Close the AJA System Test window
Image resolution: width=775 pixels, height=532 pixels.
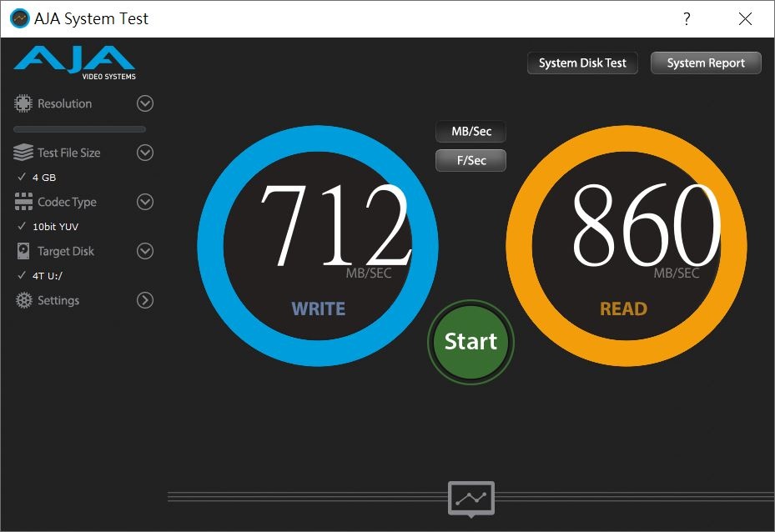coord(745,19)
